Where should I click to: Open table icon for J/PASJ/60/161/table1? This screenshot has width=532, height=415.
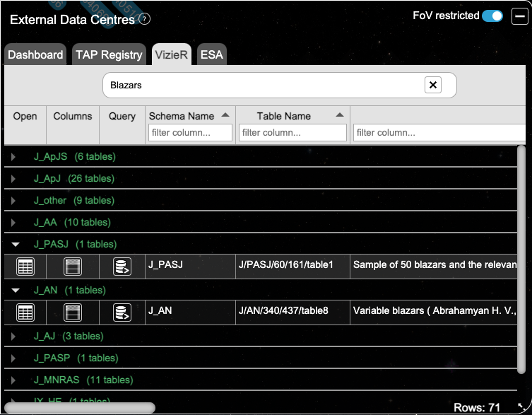tap(25, 267)
